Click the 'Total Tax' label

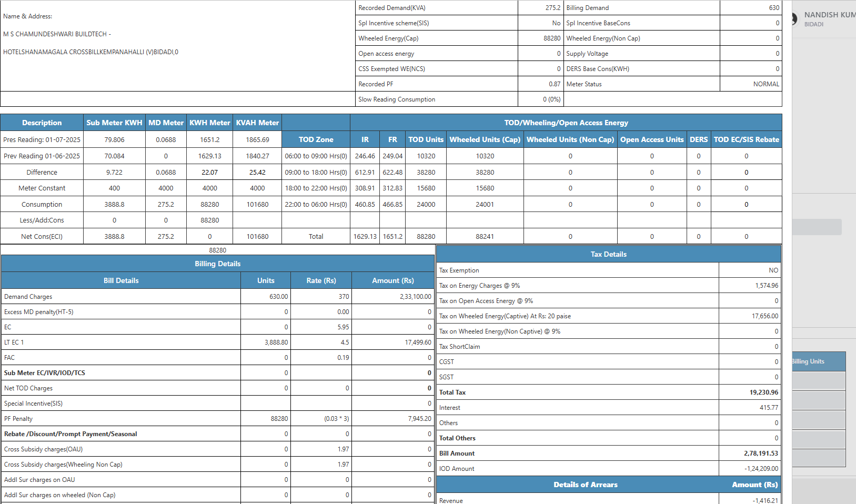[x=452, y=392]
